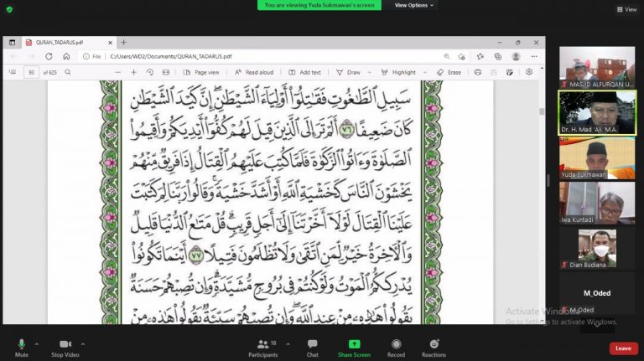Select MASJID ALFURQAN participant video
Viewport: 644px width, 361px height.
point(597,67)
